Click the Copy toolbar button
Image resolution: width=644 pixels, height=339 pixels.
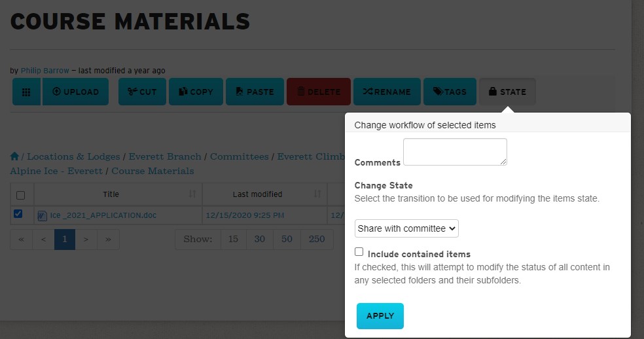tap(196, 92)
